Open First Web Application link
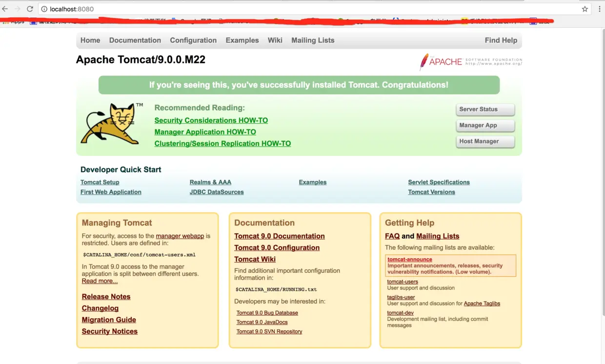 [x=111, y=192]
